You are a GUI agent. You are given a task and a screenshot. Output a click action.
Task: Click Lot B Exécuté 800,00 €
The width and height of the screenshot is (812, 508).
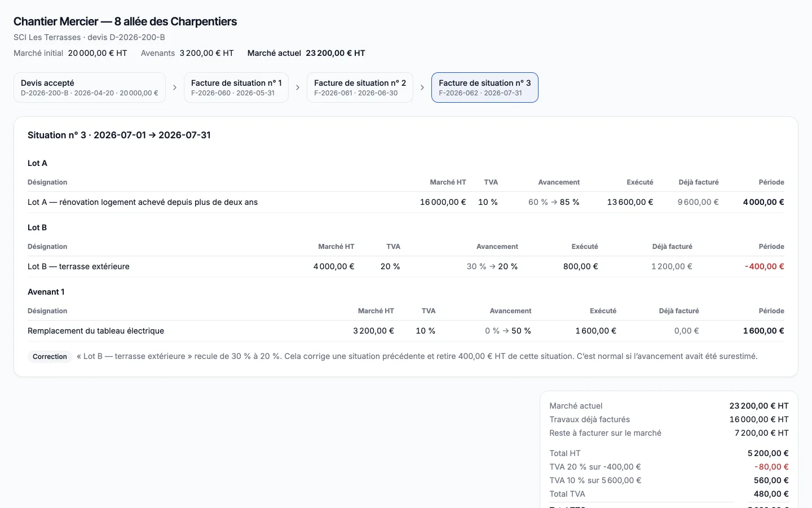pos(581,266)
